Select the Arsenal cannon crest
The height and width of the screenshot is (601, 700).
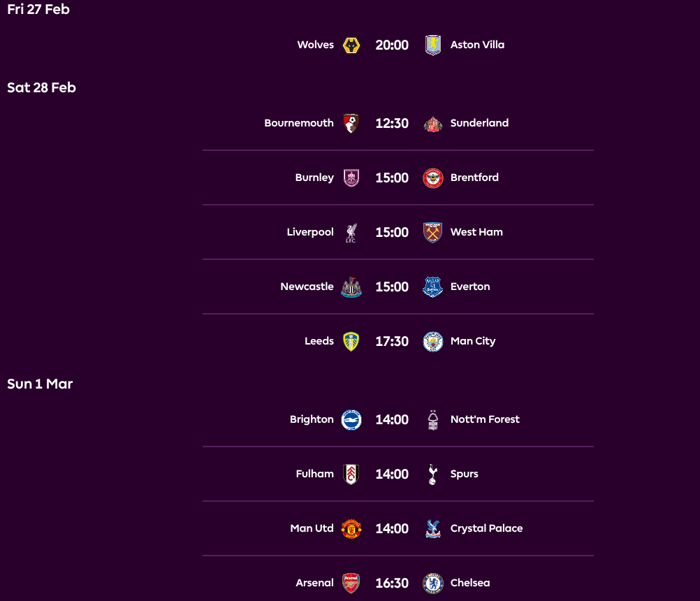click(351, 582)
